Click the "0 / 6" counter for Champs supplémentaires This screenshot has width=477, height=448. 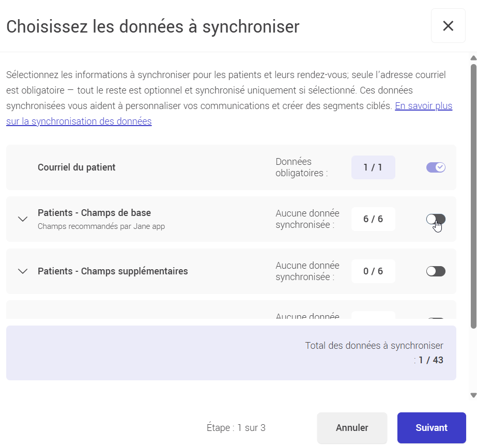pyautogui.click(x=373, y=271)
